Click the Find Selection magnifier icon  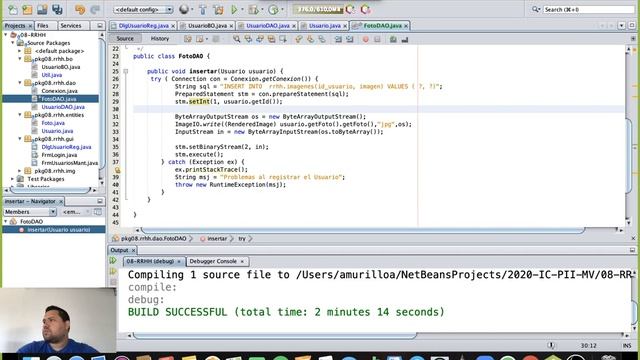237,39
